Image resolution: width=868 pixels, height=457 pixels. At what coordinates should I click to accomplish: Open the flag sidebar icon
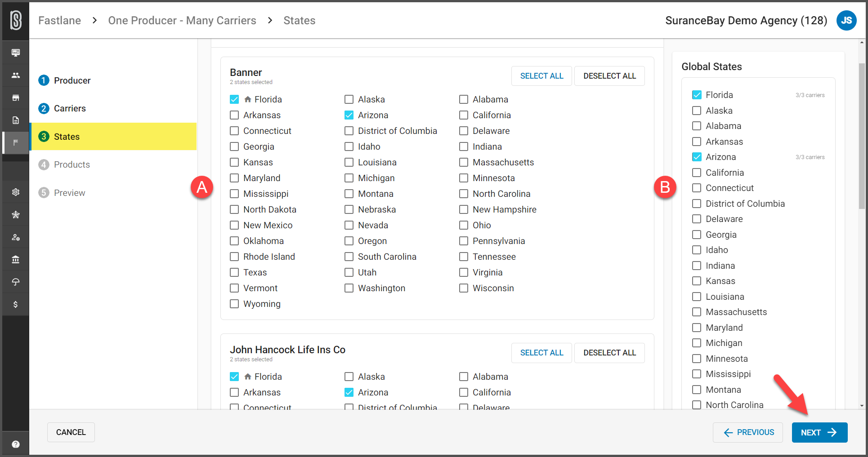point(16,142)
